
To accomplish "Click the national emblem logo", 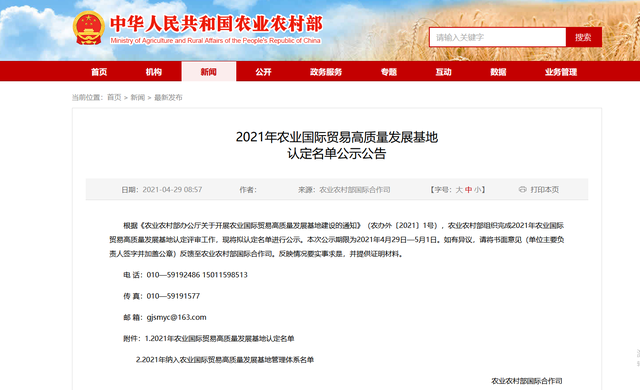I will [x=89, y=28].
